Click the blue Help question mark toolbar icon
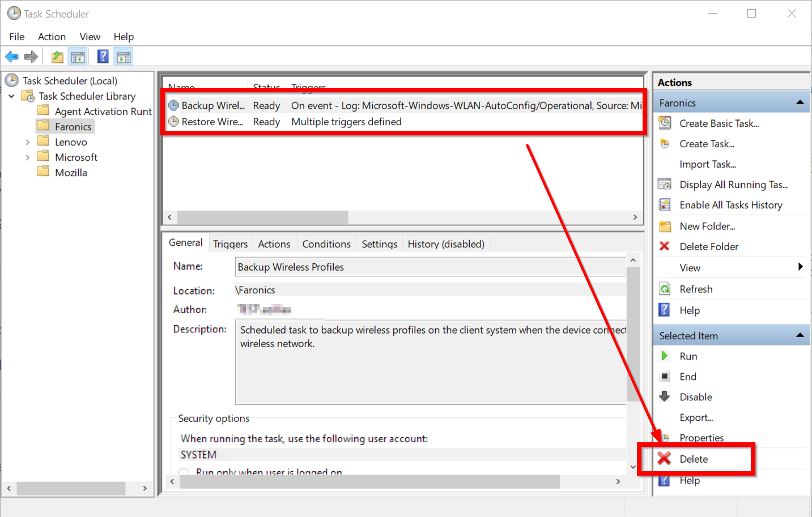The width and height of the screenshot is (812, 517). (x=103, y=57)
